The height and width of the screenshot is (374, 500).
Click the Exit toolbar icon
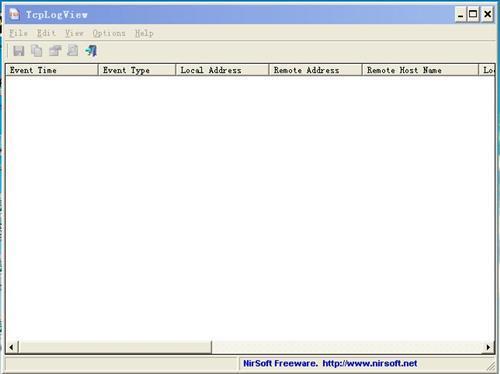[x=91, y=51]
